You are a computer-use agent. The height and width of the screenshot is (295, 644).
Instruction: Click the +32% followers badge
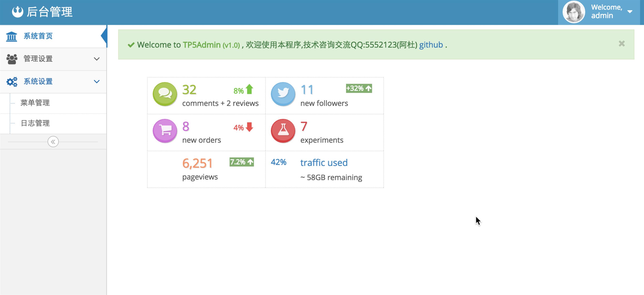359,88
